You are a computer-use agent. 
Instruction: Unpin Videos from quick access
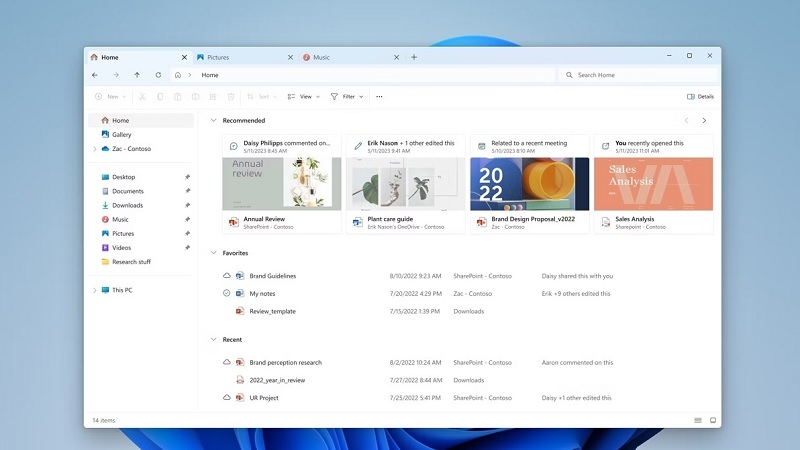[x=187, y=247]
